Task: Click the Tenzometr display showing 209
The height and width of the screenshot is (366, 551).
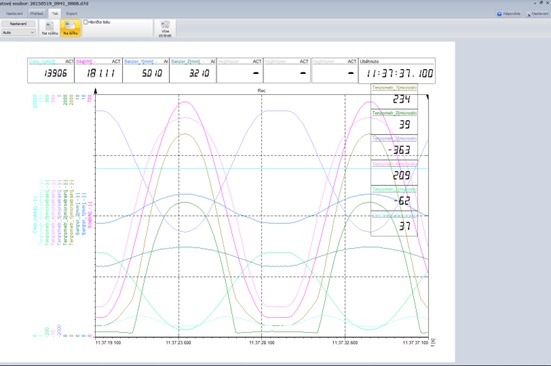Action: tap(394, 173)
